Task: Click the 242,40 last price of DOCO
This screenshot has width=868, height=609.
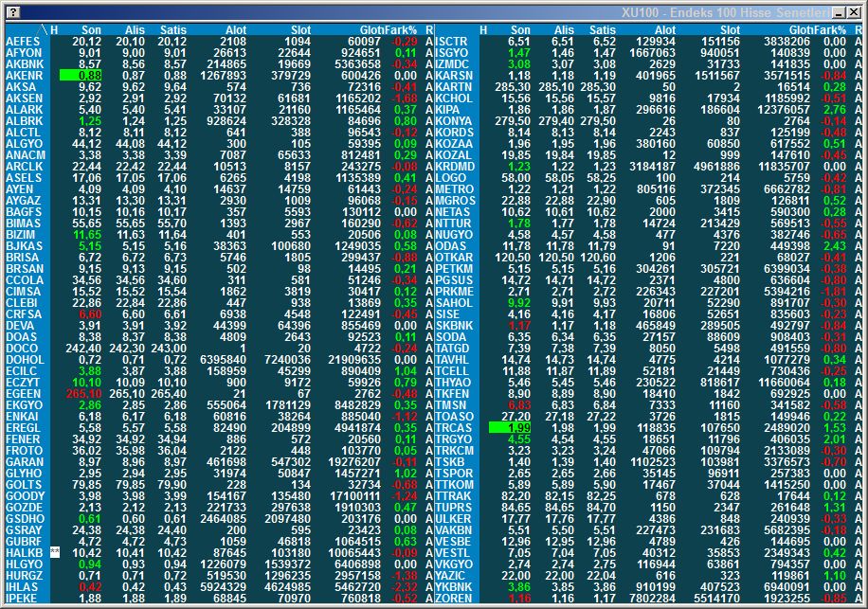Action: click(x=83, y=348)
